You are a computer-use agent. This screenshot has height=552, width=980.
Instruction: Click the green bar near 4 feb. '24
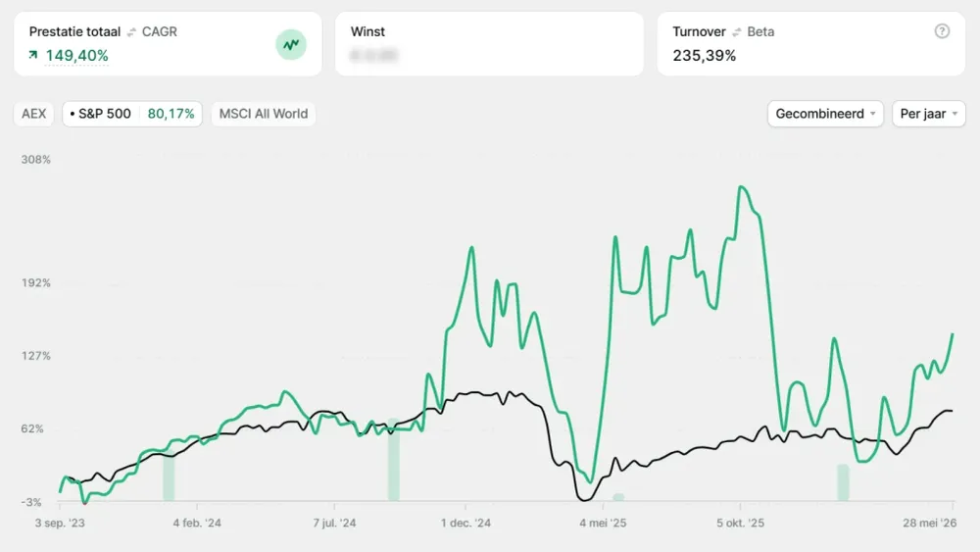(x=169, y=476)
